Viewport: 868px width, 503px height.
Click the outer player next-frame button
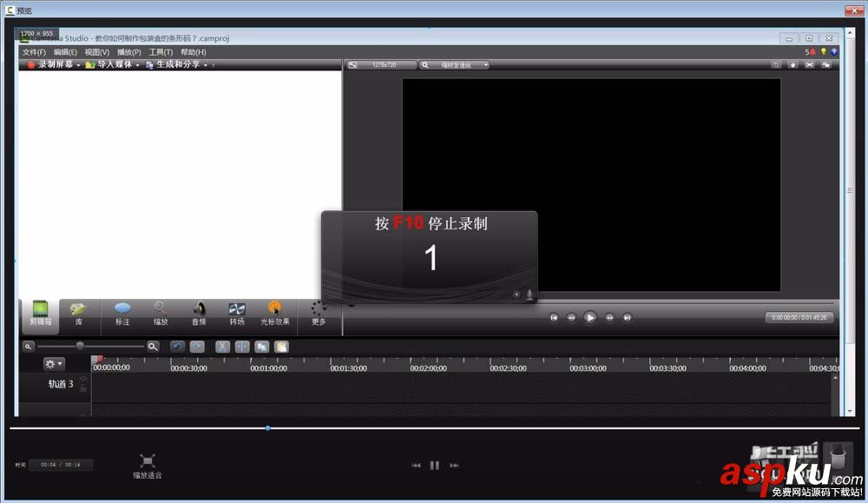pyautogui.click(x=454, y=466)
